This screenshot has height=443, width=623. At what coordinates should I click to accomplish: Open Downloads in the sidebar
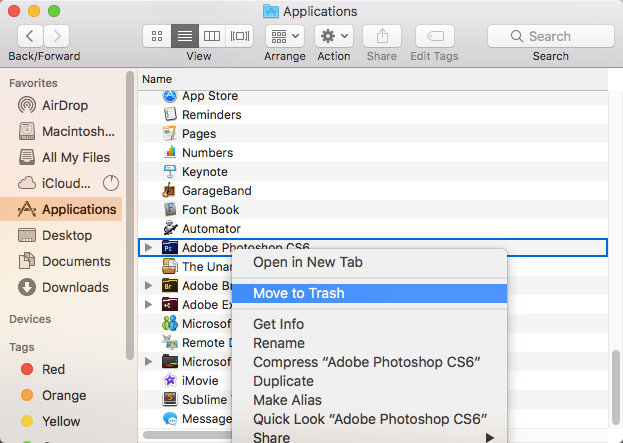click(61, 287)
